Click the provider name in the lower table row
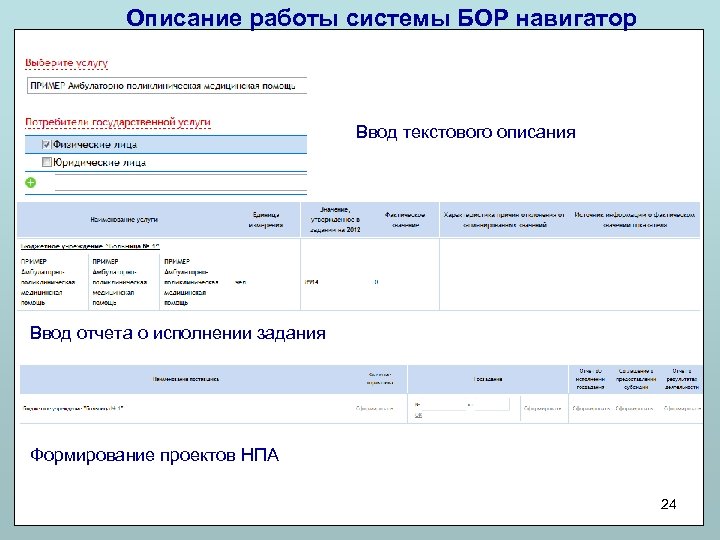The height and width of the screenshot is (540, 720). point(73,408)
